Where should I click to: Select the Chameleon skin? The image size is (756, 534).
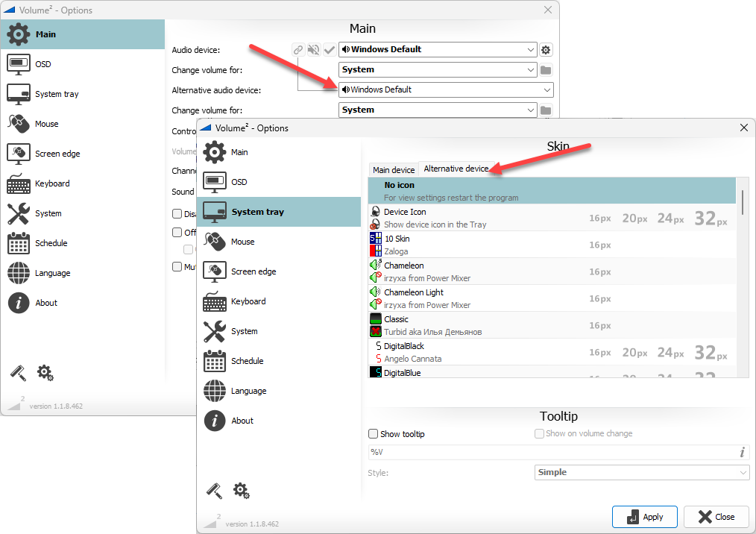[552, 271]
